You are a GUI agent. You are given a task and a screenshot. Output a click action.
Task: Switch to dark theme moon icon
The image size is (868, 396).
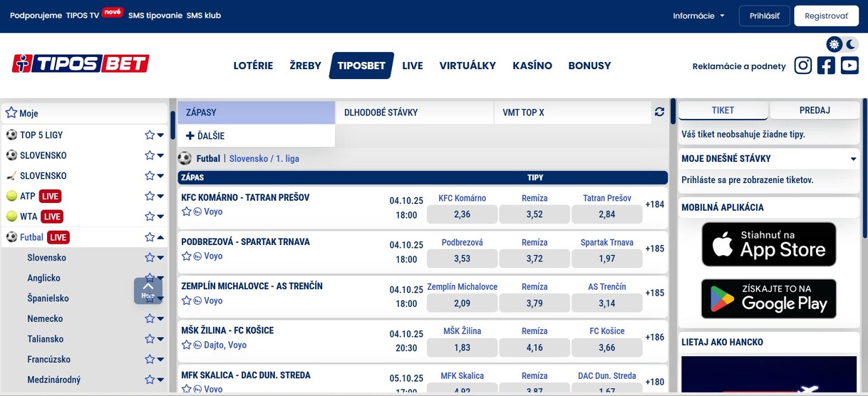(x=851, y=44)
